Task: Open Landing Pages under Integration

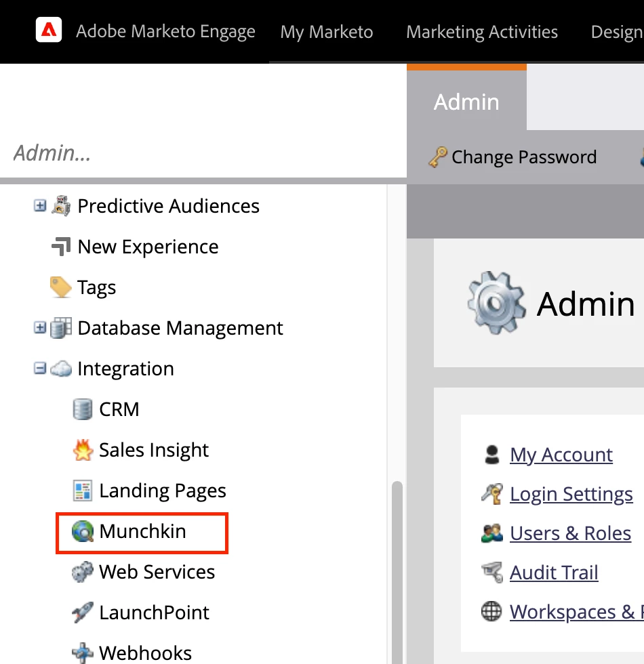Action: pos(163,491)
